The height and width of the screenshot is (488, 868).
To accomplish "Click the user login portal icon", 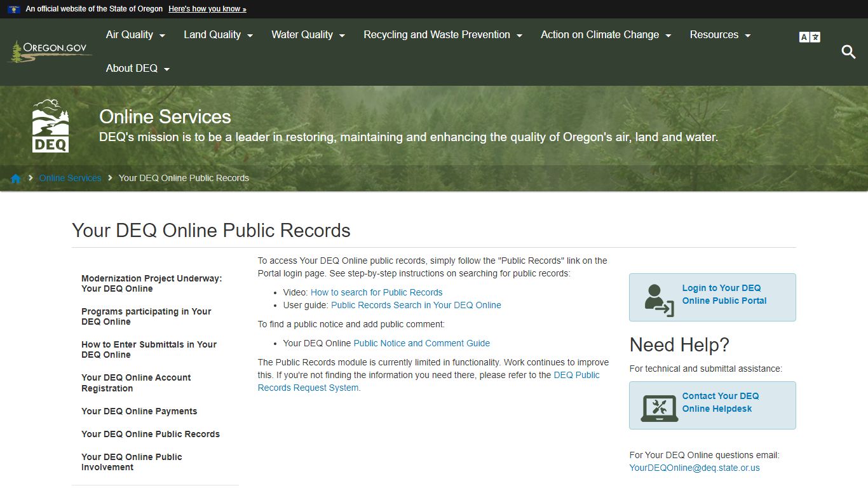I will point(659,299).
